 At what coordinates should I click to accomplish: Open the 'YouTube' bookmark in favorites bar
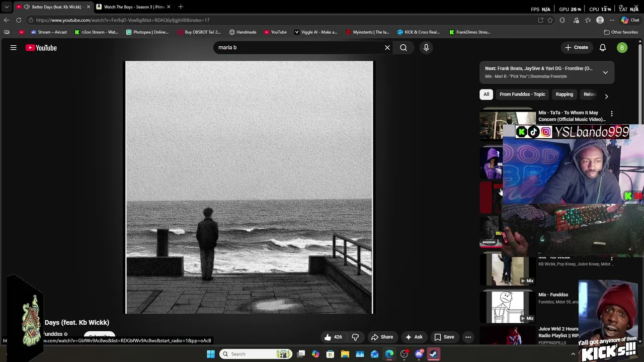pyautogui.click(x=275, y=32)
